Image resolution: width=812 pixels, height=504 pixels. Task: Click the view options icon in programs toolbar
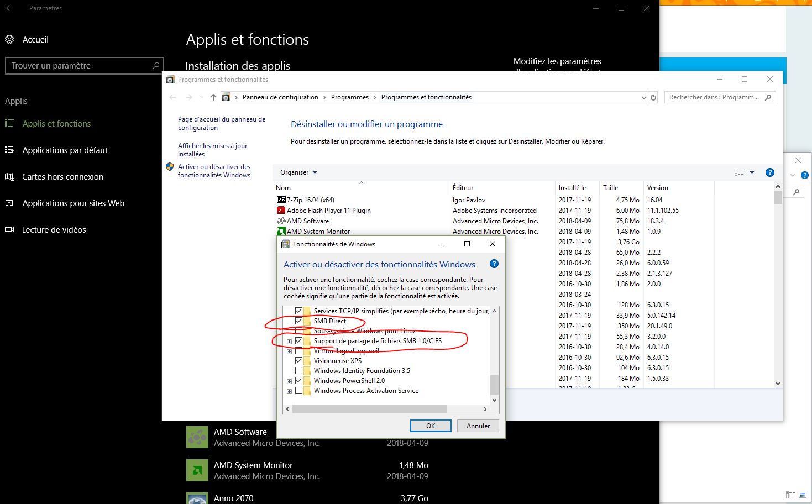pyautogui.click(x=739, y=172)
